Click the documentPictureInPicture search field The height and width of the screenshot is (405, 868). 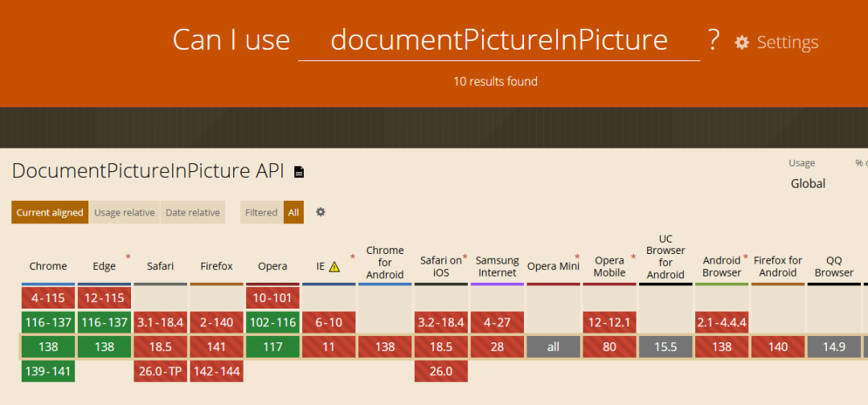pos(498,40)
